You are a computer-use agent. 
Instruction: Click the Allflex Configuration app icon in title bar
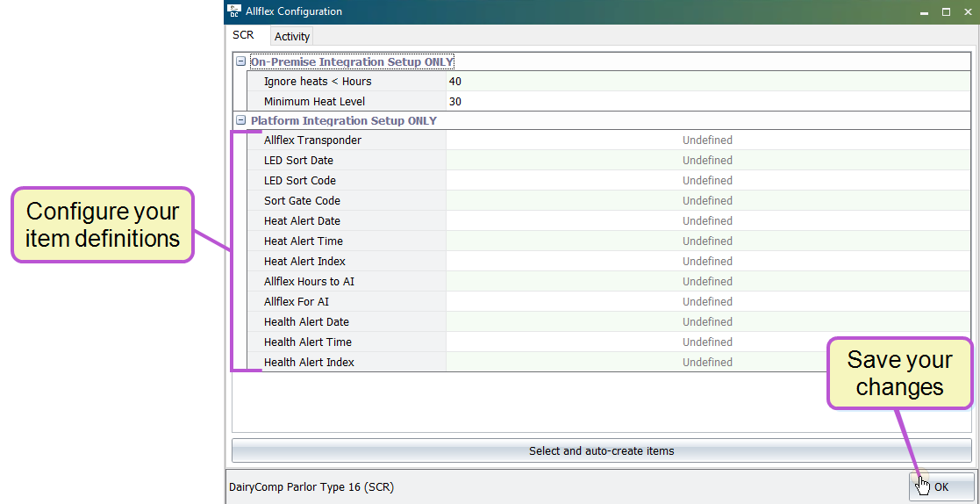pyautogui.click(x=233, y=11)
